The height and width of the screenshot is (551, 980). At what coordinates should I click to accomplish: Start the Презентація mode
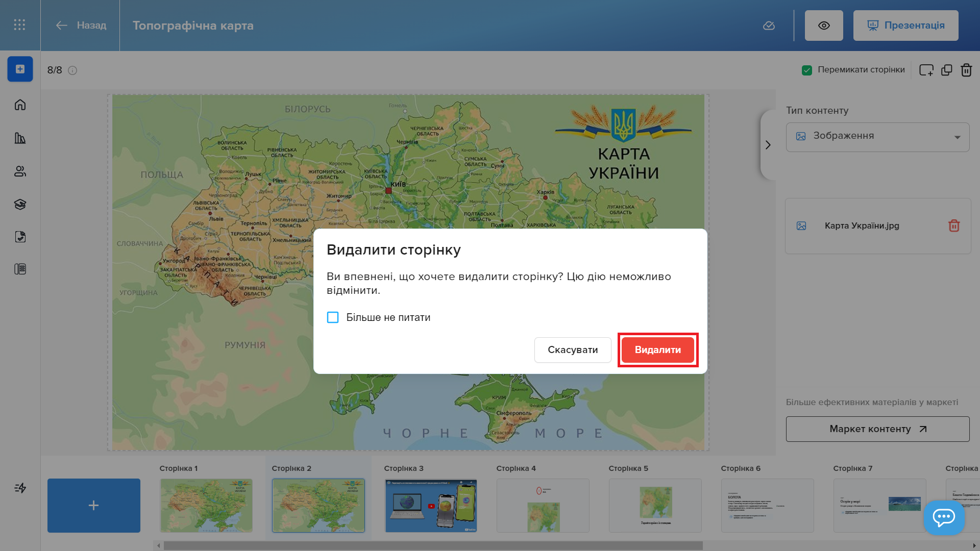pyautogui.click(x=905, y=26)
